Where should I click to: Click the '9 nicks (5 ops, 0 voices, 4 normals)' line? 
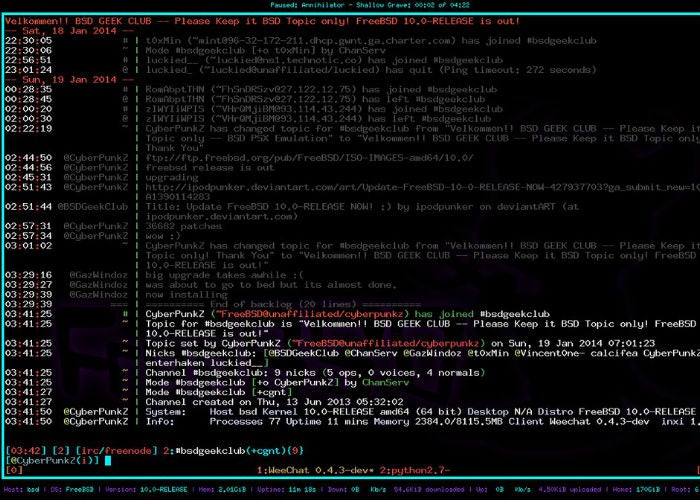(315, 373)
